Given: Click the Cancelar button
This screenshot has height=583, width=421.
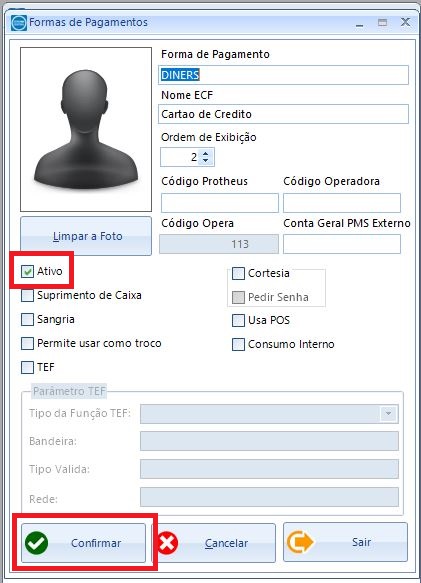Looking at the screenshot, I should (x=215, y=543).
